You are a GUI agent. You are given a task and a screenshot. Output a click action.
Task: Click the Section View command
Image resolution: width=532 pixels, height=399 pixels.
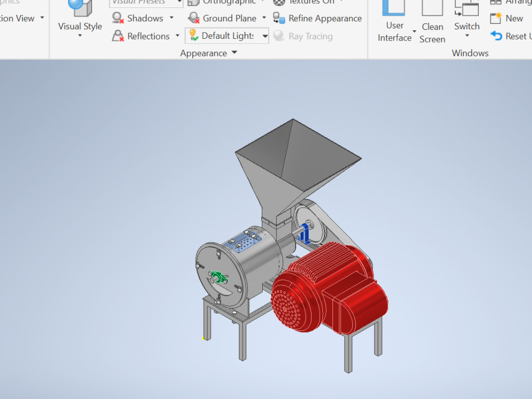pyautogui.click(x=16, y=18)
